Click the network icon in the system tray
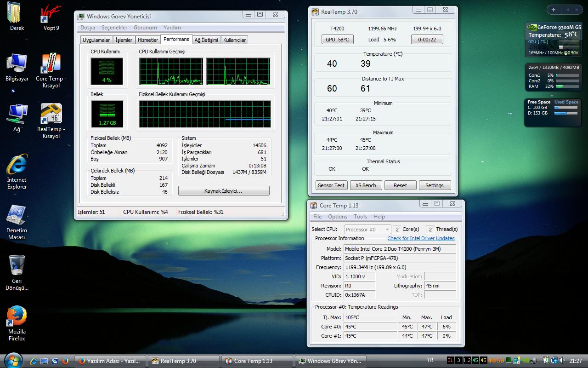Viewport: 588px width, 368px height. (554, 361)
